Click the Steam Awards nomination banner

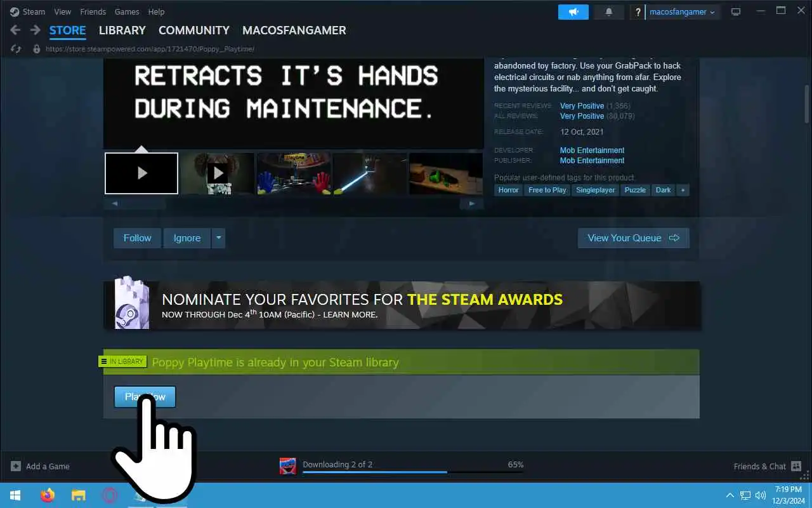402,305
